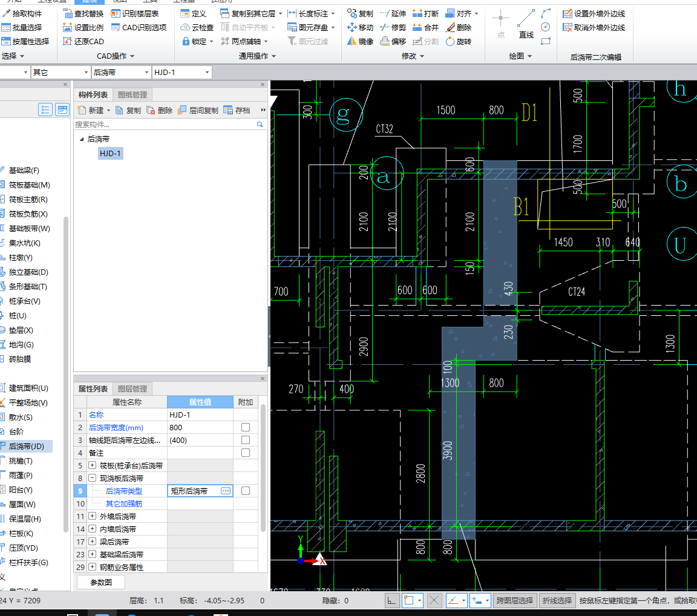
Task: Click 设置比例 set scale tool
Action: tap(83, 28)
